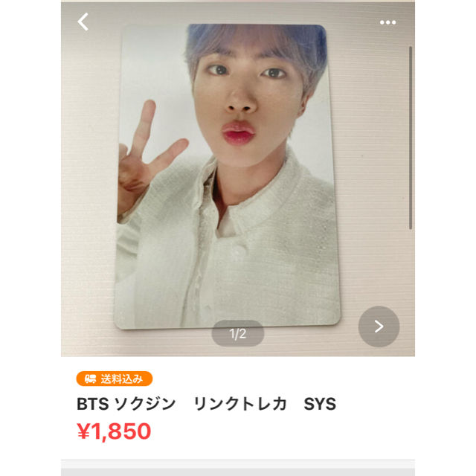Open the photocard product image

click(227, 176)
